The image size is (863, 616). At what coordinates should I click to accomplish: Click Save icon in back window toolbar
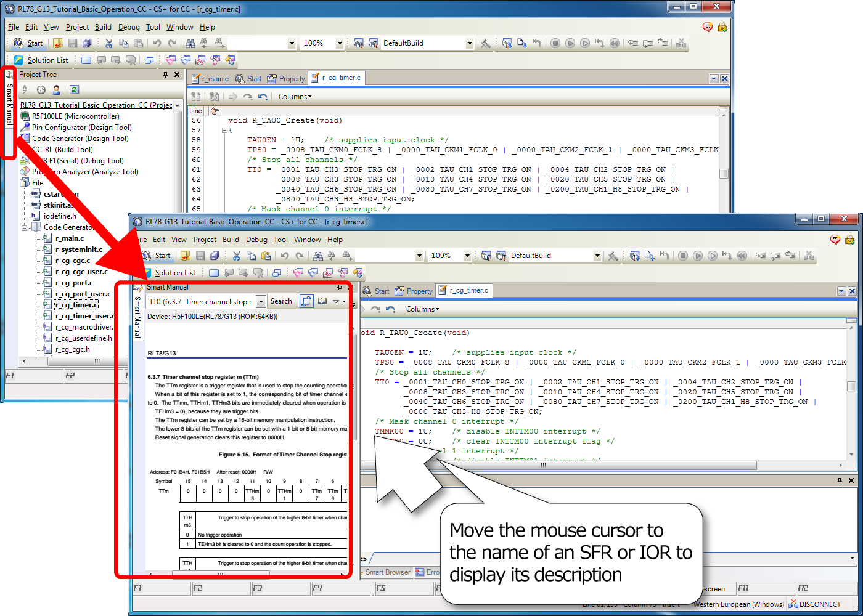(73, 43)
